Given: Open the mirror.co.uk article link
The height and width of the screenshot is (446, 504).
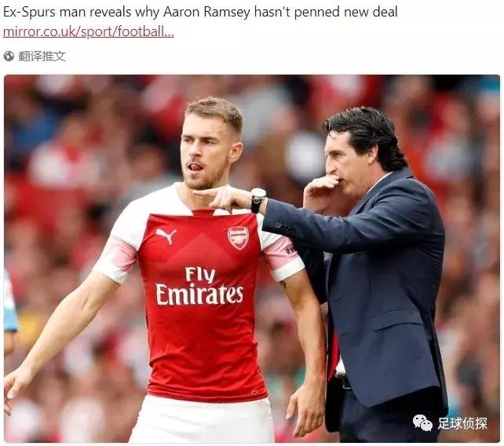Looking at the screenshot, I should pyautogui.click(x=89, y=32).
